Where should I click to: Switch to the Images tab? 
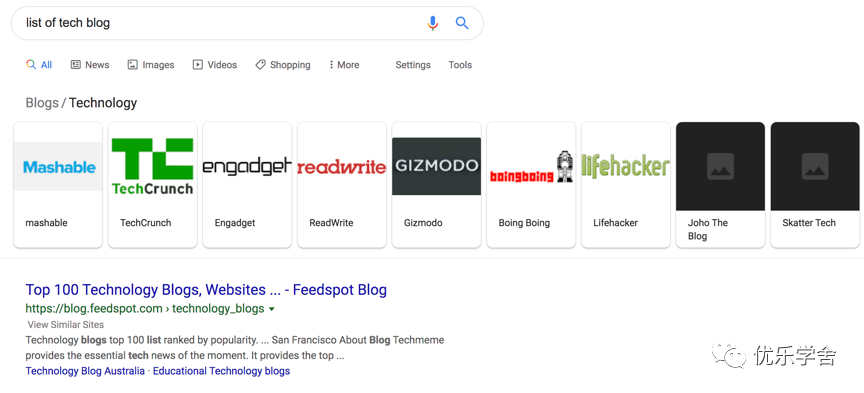coord(150,65)
